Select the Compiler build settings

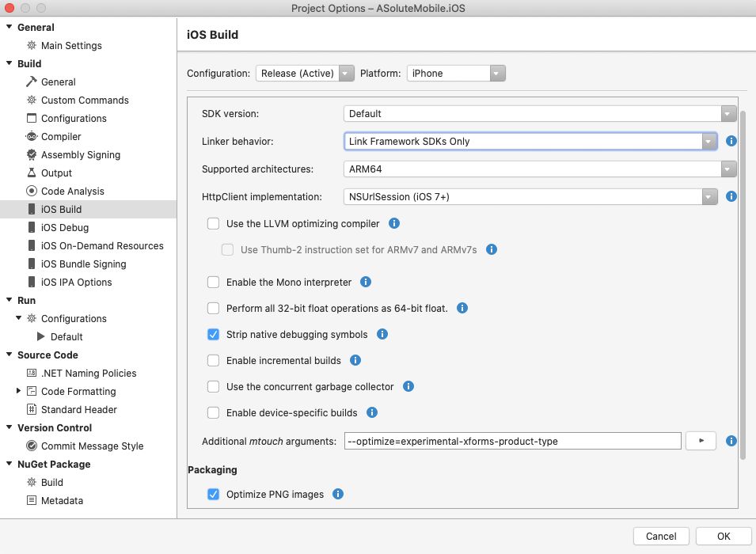[61, 137]
